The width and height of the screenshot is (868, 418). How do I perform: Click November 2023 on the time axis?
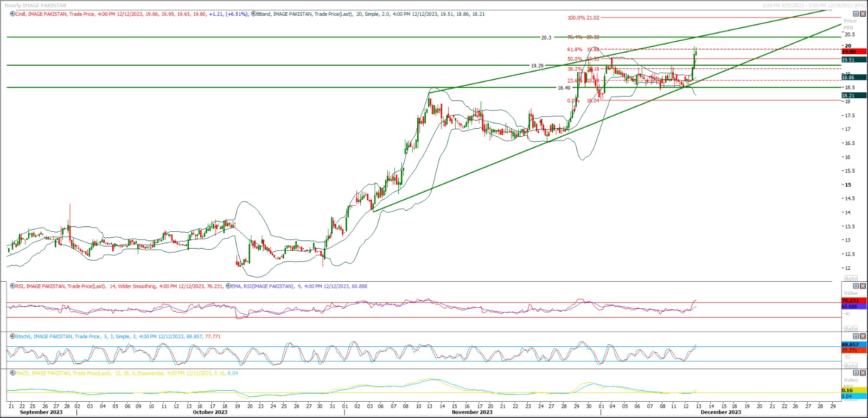pyautogui.click(x=472, y=412)
